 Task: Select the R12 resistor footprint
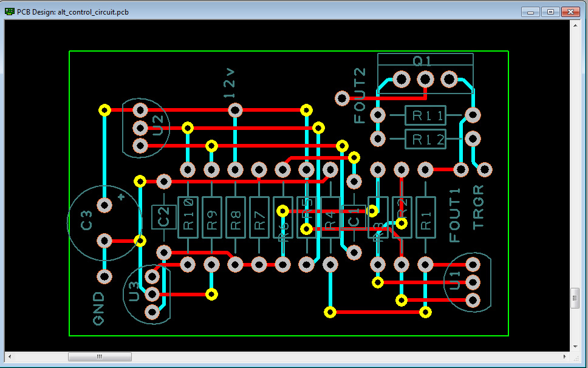425,139
